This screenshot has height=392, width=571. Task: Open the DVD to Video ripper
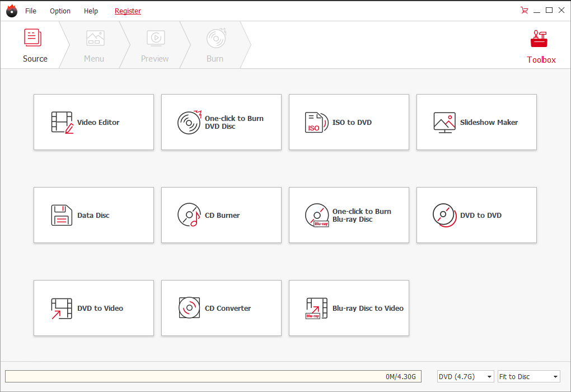click(93, 308)
